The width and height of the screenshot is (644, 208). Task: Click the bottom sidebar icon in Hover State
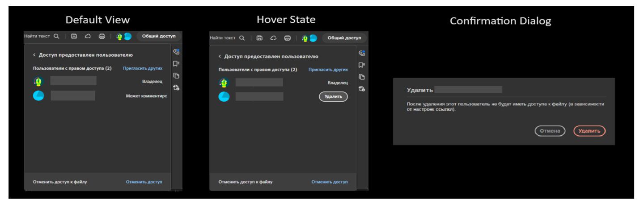[x=362, y=89]
